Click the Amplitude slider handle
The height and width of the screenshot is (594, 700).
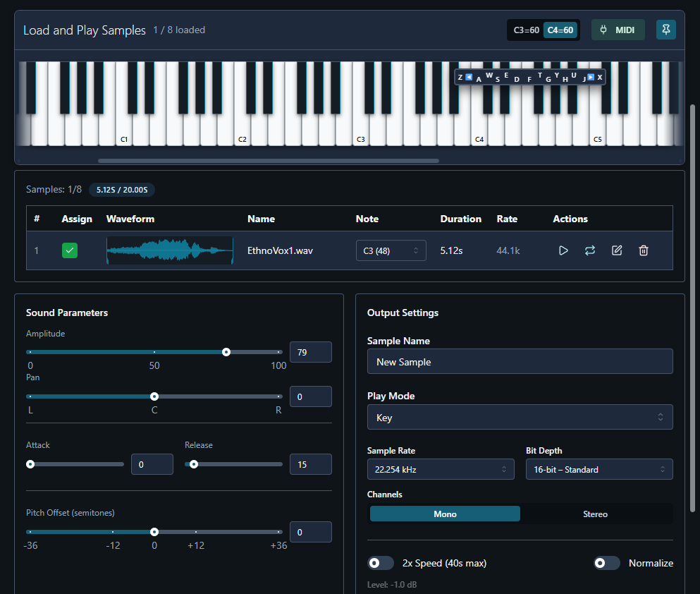[226, 352]
